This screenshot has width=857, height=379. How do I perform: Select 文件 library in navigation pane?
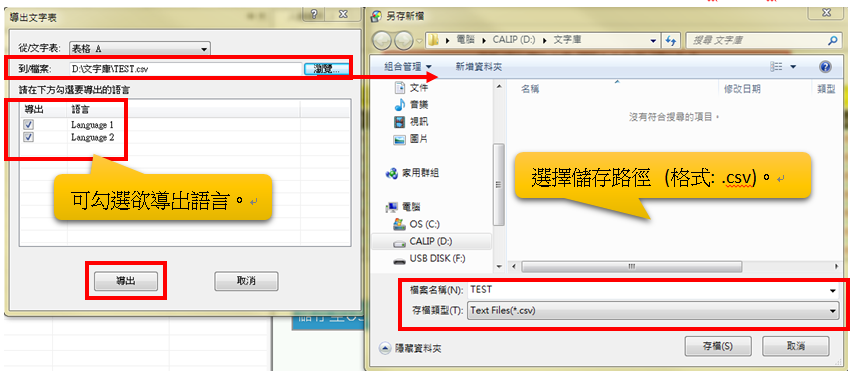tap(413, 88)
